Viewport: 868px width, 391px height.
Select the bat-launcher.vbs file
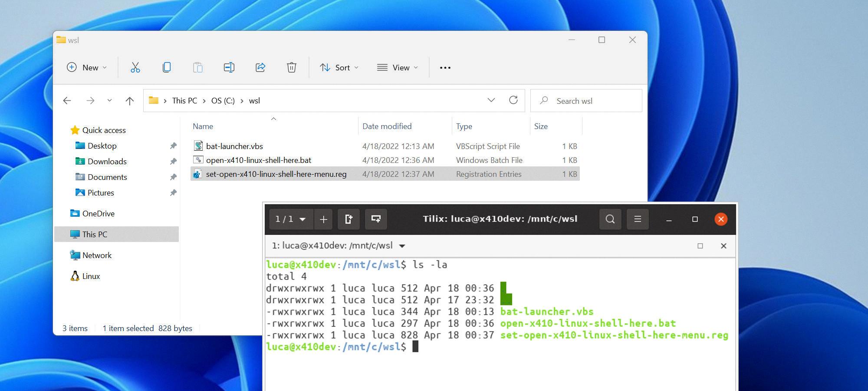click(x=234, y=146)
